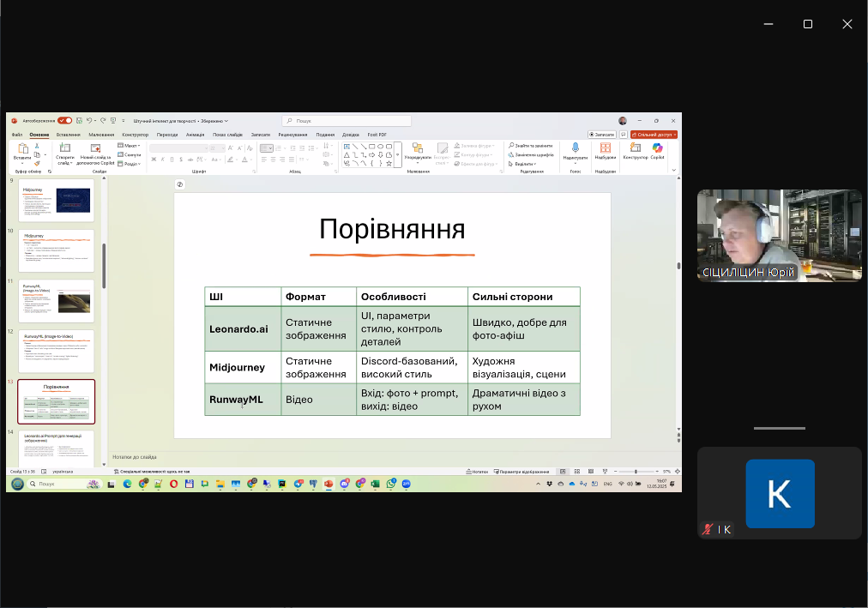The image size is (868, 608).
Task: Click Замінення шрифтів button
Action: point(531,155)
